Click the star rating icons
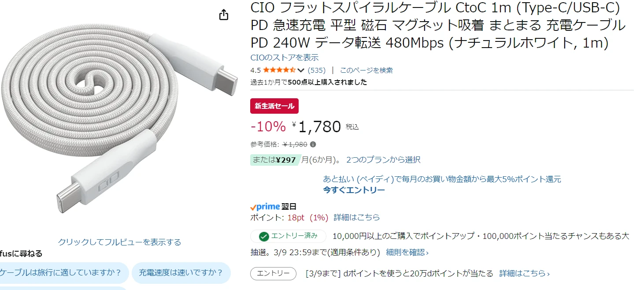Screen dimensions: 644x290 (279, 70)
